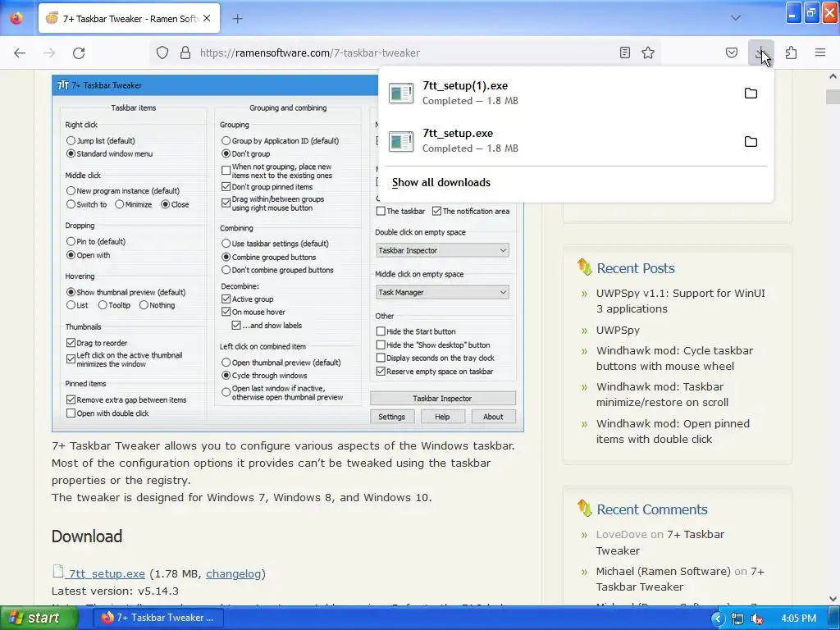
Task: Show 7tt_setup(1).exe in folder
Action: coord(751,94)
